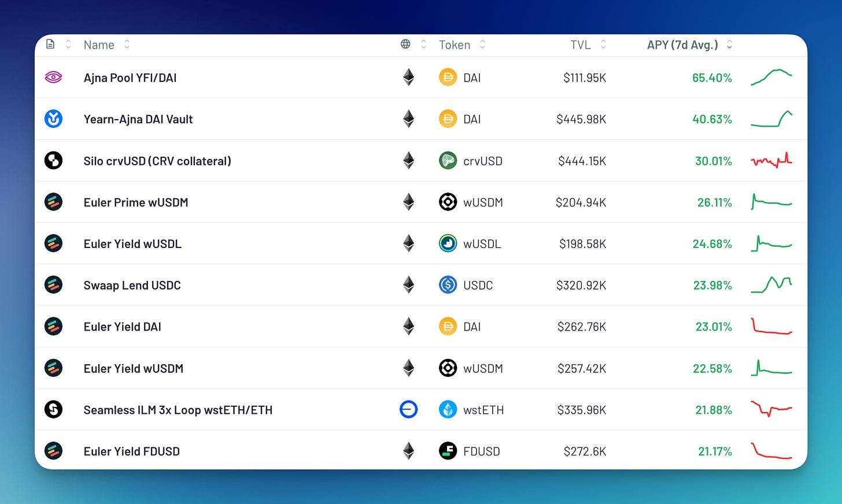
Task: Sort table using arrows beside Name
Action: (x=127, y=44)
